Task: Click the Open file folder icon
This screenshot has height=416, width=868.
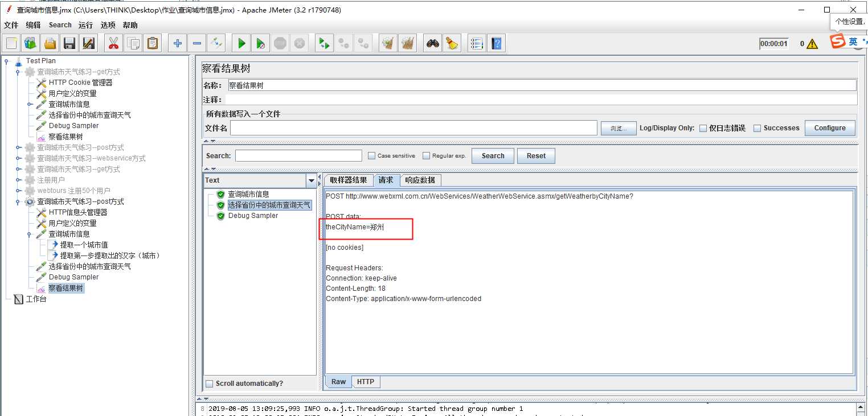Action: (x=50, y=43)
